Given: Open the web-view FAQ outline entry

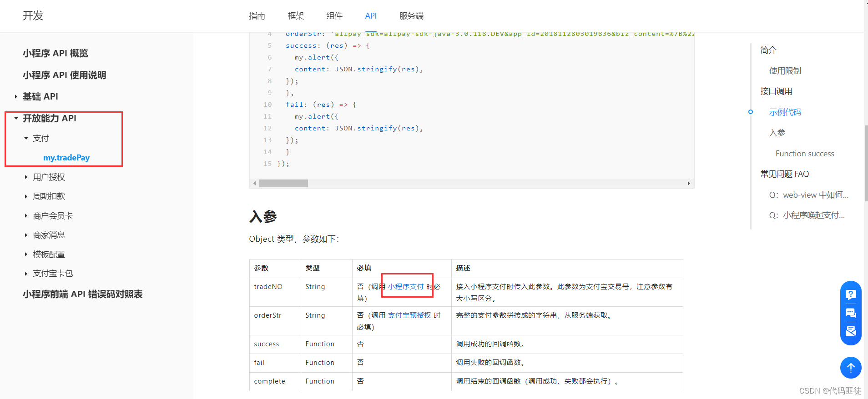Looking at the screenshot, I should coord(809,195).
